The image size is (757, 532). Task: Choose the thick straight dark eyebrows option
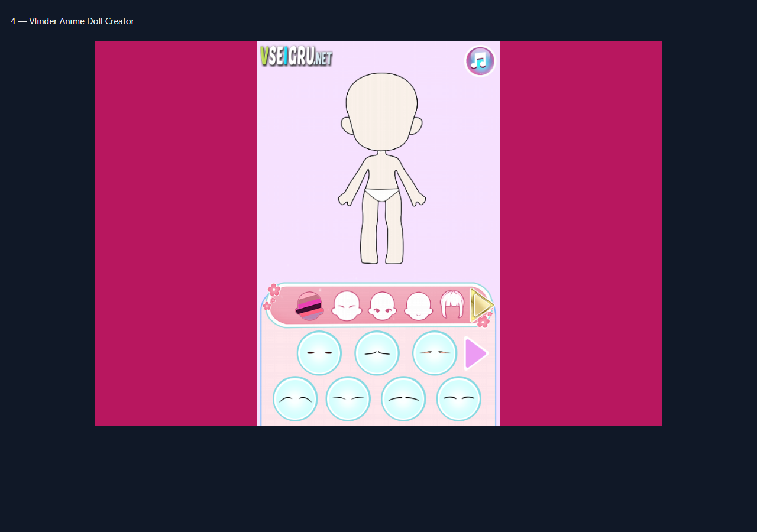(x=403, y=399)
